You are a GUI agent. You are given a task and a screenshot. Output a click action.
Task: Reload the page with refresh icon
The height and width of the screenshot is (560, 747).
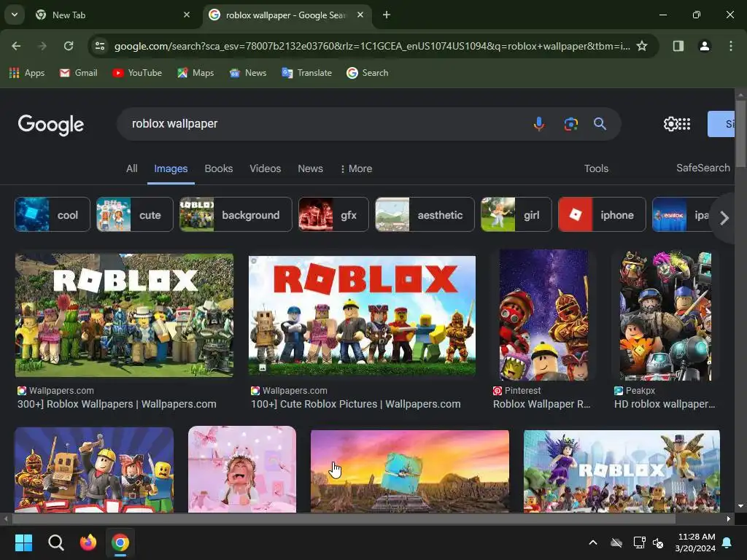click(x=69, y=46)
